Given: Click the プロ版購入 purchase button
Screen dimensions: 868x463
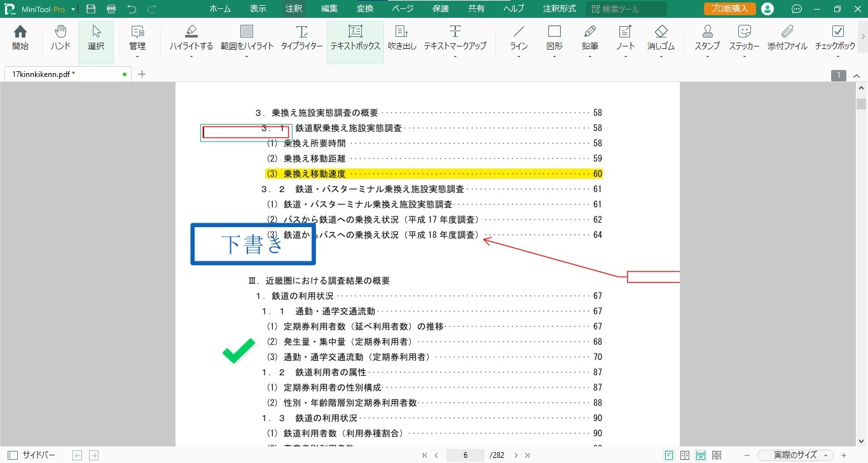Looking at the screenshot, I should [x=729, y=9].
